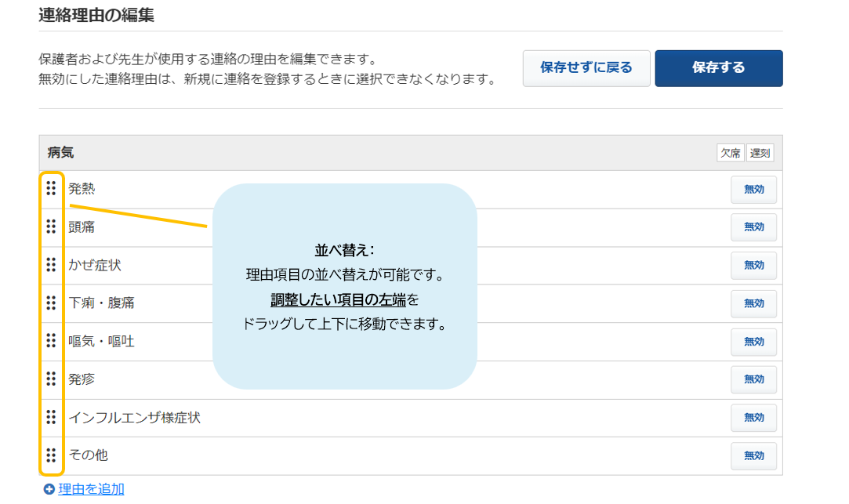Image resolution: width=849 pixels, height=504 pixels.
Task: Click the drag handle beside 嘔気・嘔吐
Action: [x=51, y=340]
